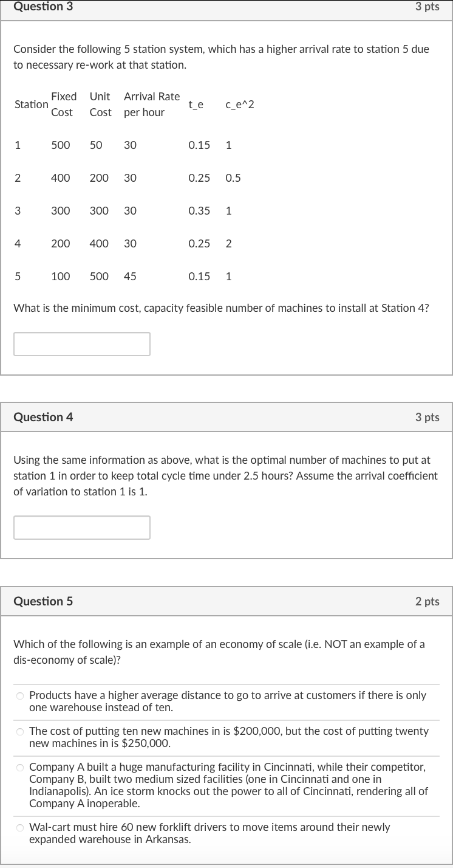Image resolution: width=453 pixels, height=868 pixels.
Task: Click the Arrival Rate per hour column header
Action: tap(151, 104)
